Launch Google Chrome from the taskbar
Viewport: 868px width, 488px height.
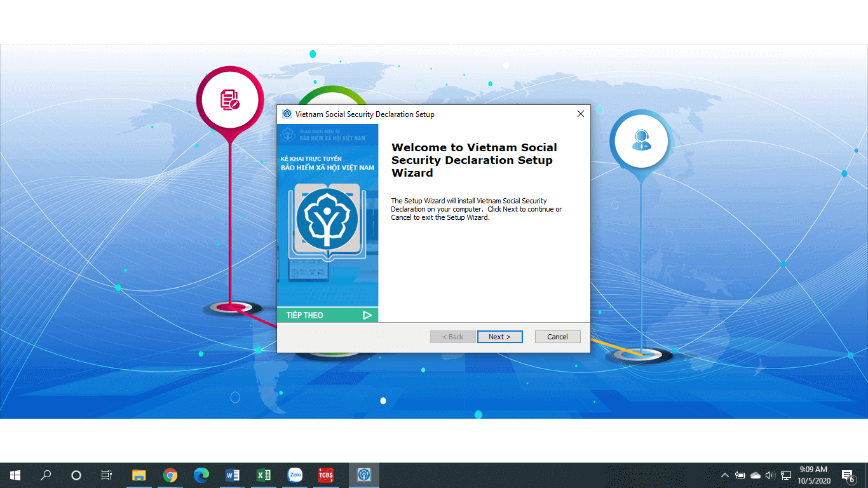pos(170,475)
